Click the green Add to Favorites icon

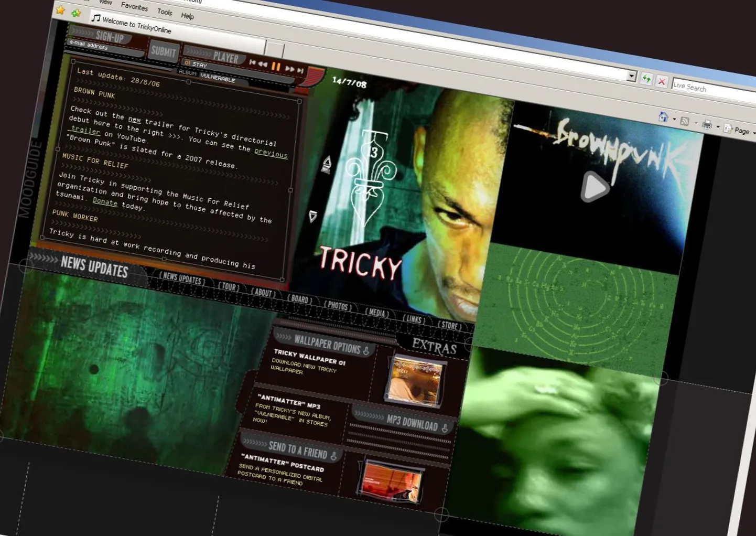(77, 13)
